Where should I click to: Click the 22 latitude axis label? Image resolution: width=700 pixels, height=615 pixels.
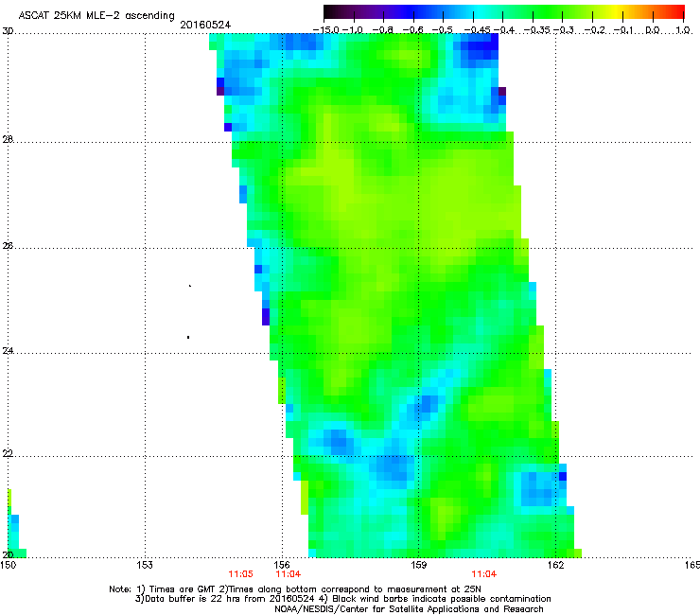[x=8, y=453]
